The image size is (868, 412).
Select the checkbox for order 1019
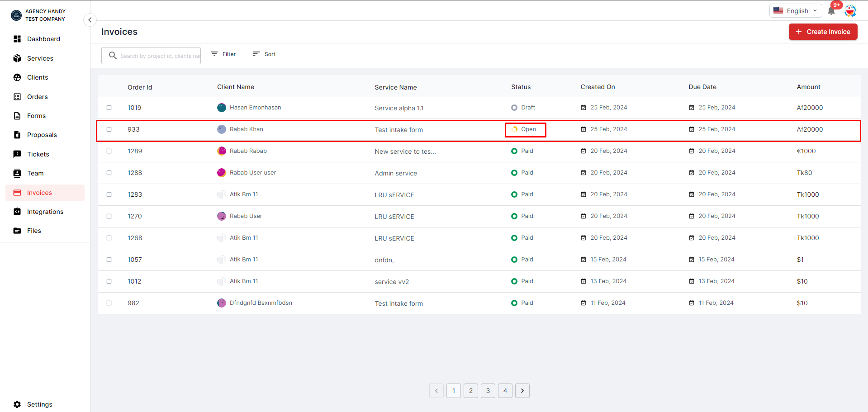[109, 108]
